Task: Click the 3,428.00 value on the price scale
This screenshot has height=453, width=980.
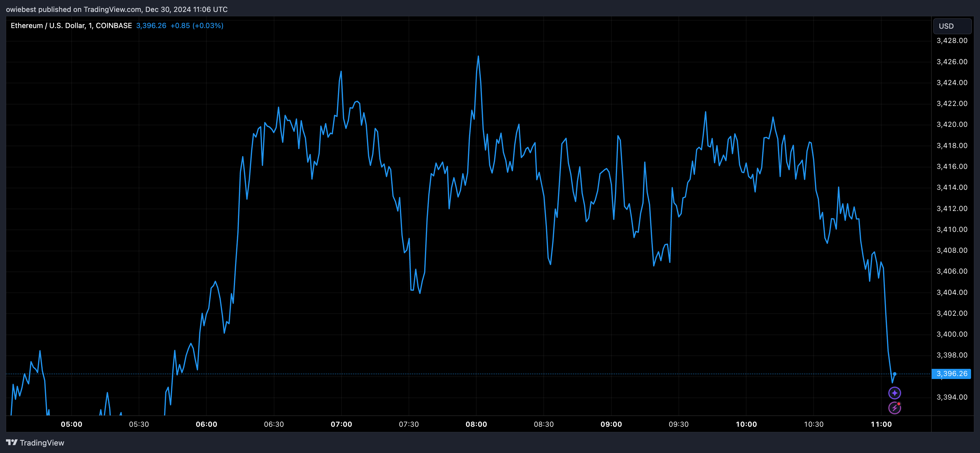Action: 952,41
